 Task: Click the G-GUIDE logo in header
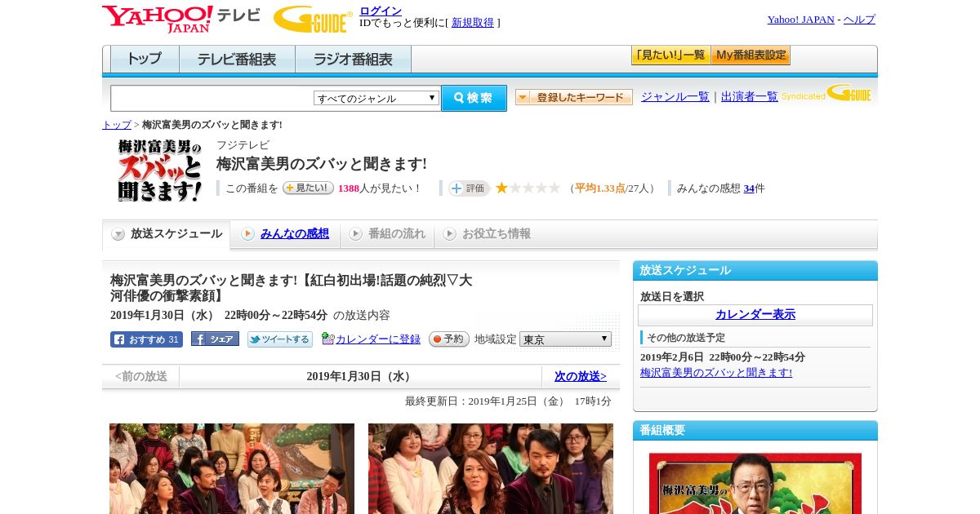pyautogui.click(x=313, y=19)
